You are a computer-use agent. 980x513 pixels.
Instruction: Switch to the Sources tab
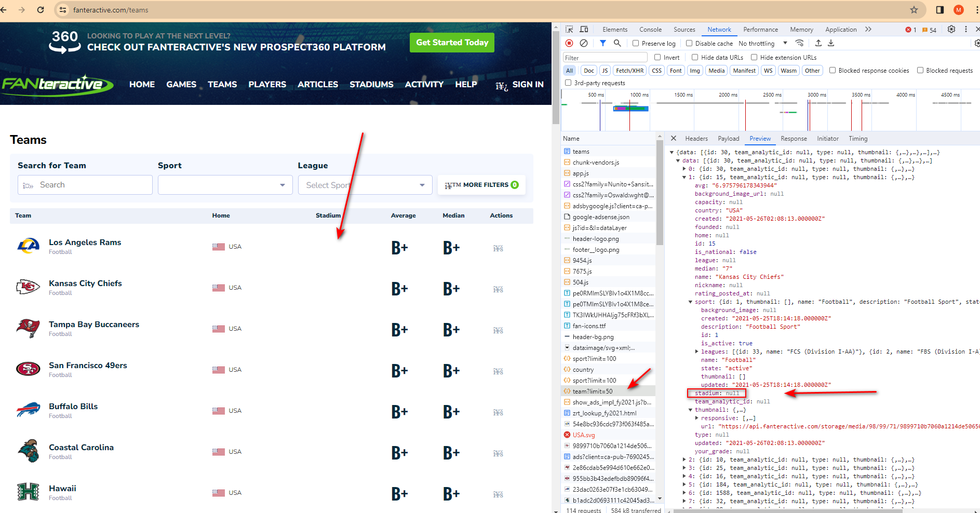(x=684, y=30)
